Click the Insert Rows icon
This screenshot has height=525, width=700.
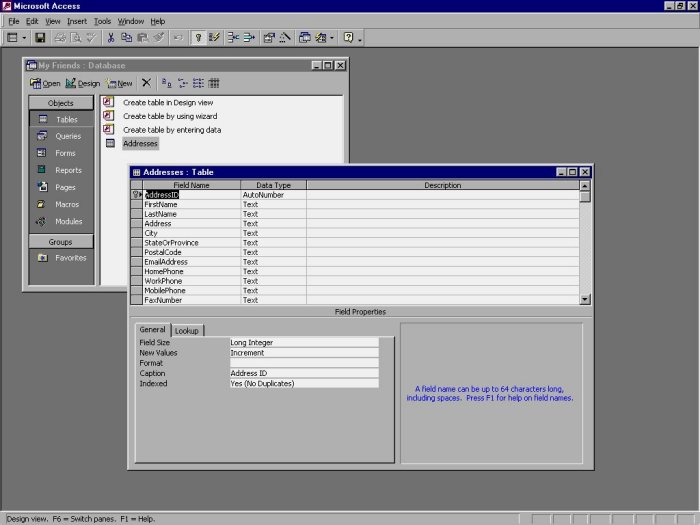pos(233,38)
